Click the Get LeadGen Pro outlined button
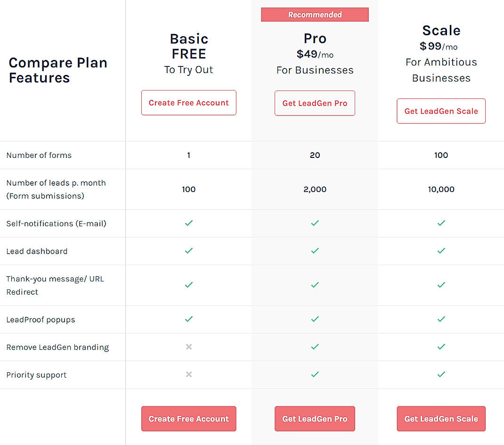The image size is (504, 445). (x=315, y=103)
